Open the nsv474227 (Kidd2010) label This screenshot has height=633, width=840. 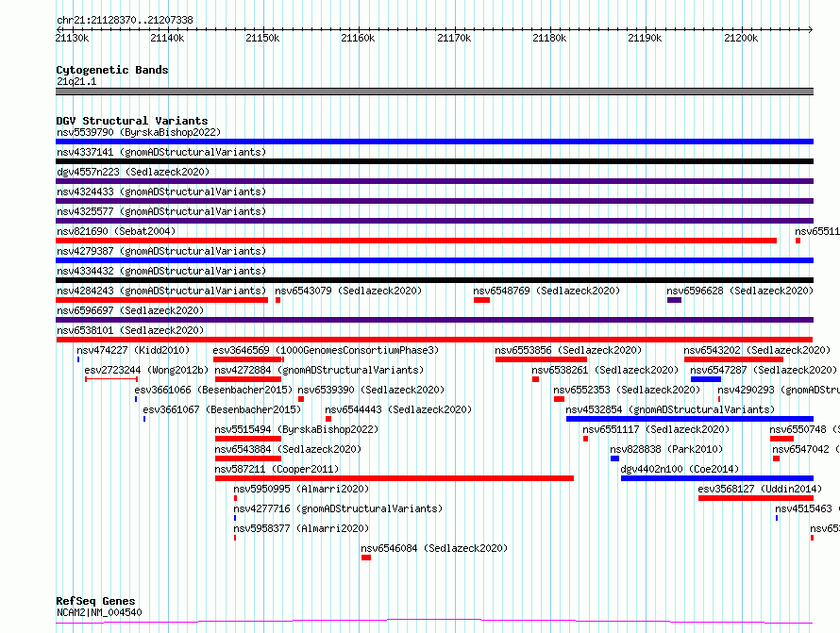(x=133, y=350)
